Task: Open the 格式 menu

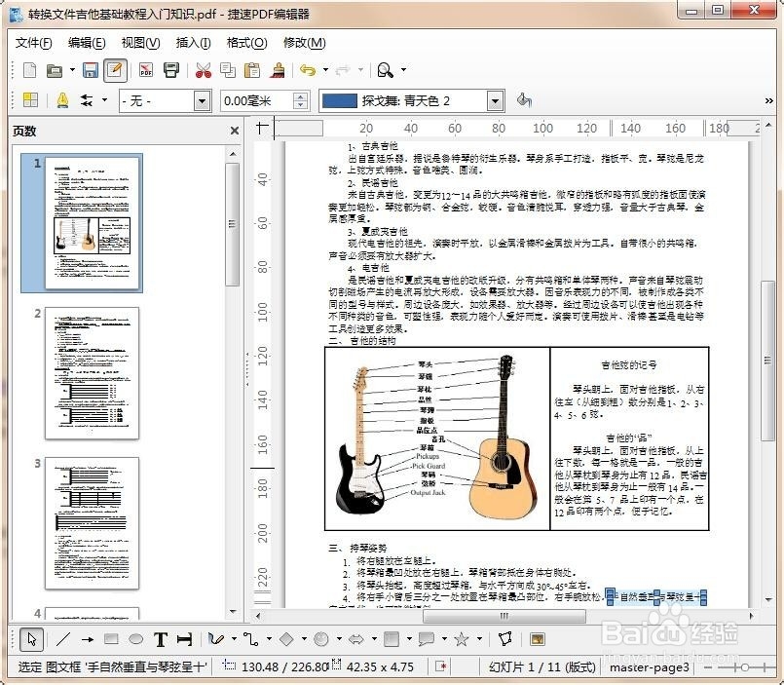Action: (248, 43)
